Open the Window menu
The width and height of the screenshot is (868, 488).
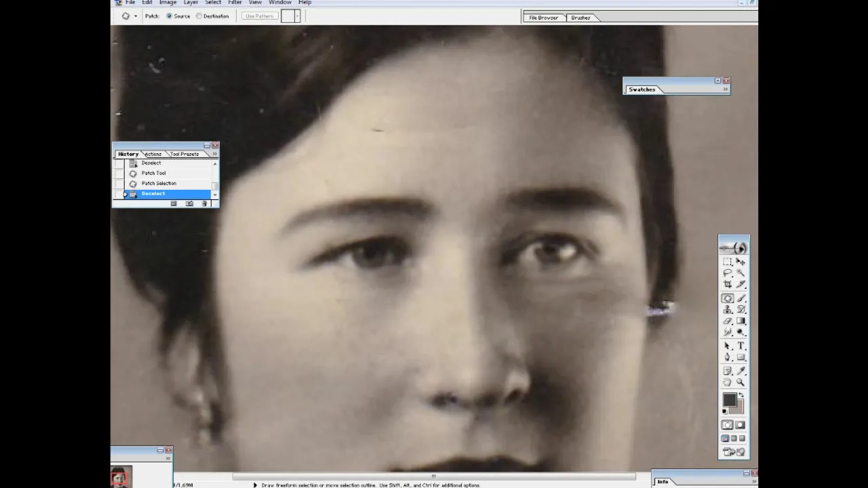(x=279, y=3)
